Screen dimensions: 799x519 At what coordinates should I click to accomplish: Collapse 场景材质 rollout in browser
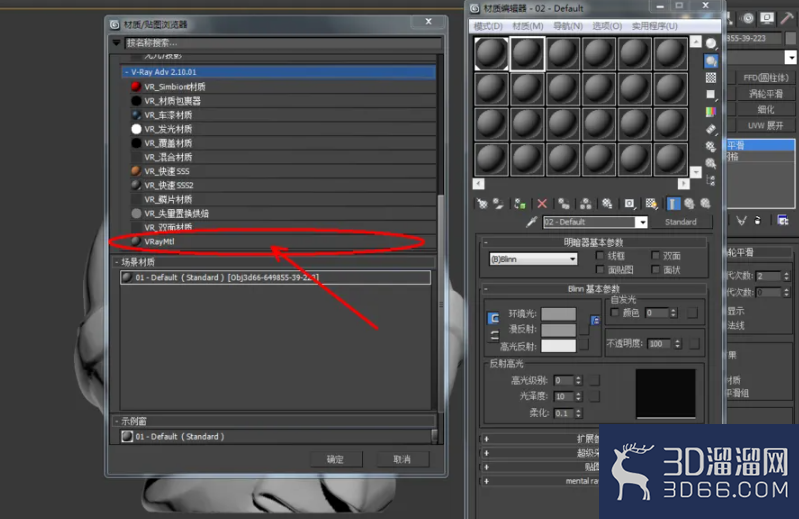[117, 262]
